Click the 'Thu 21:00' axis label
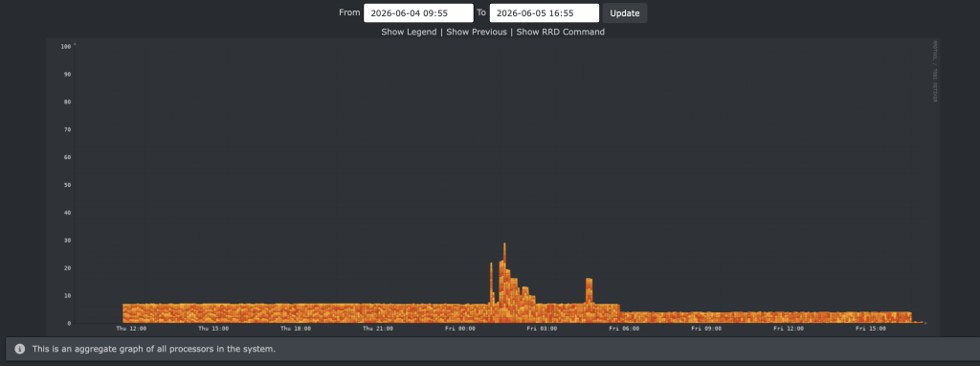The image size is (980, 366). 377,329
